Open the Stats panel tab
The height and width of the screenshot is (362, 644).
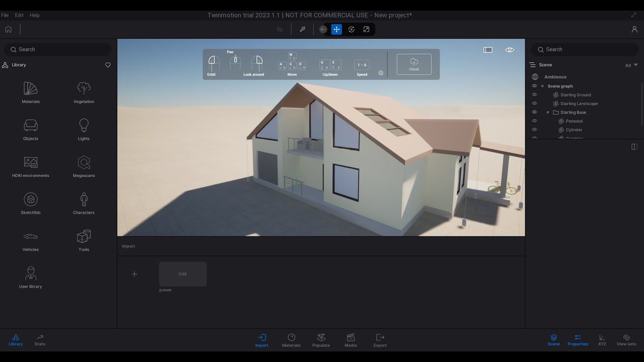tap(40, 340)
